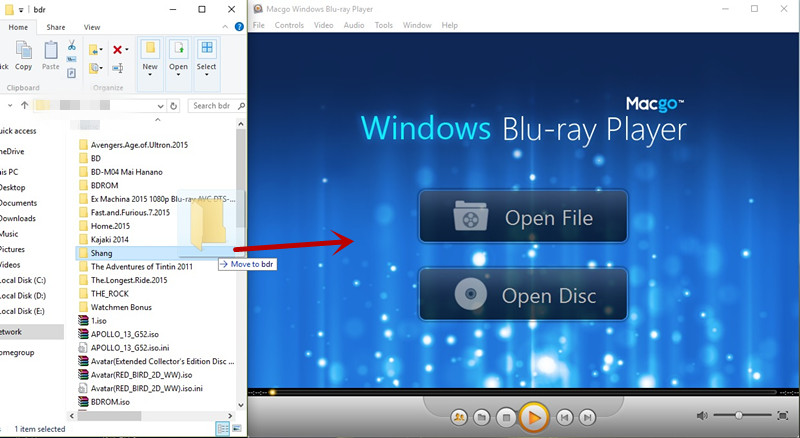This screenshot has height=438, width=800.
Task: Click the Rename icon in Organize group
Action: pos(118,68)
